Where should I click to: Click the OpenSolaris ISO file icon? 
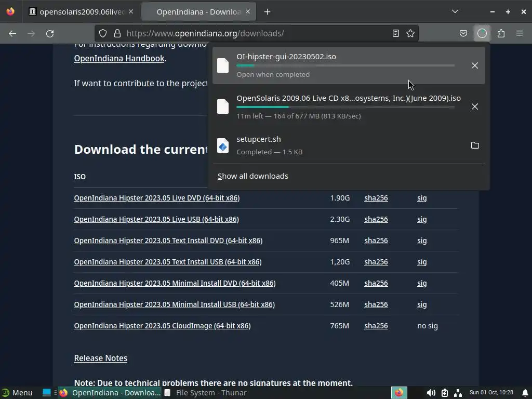(223, 107)
